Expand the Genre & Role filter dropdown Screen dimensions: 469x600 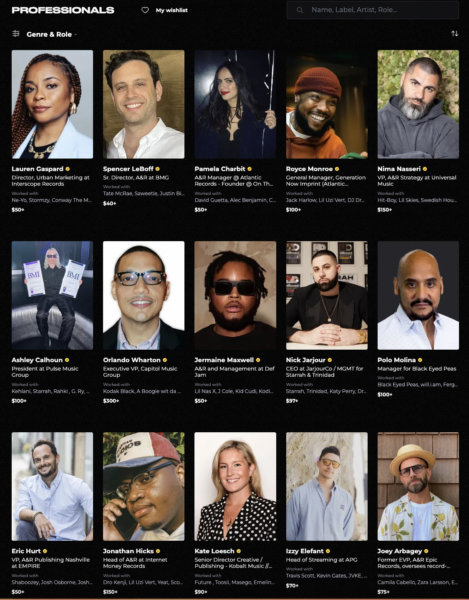pos(52,34)
